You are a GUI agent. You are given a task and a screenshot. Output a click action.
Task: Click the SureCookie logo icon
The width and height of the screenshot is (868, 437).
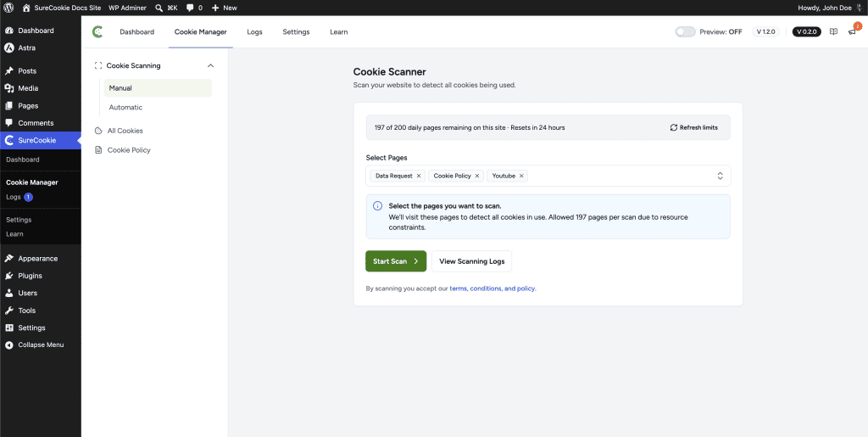97,31
